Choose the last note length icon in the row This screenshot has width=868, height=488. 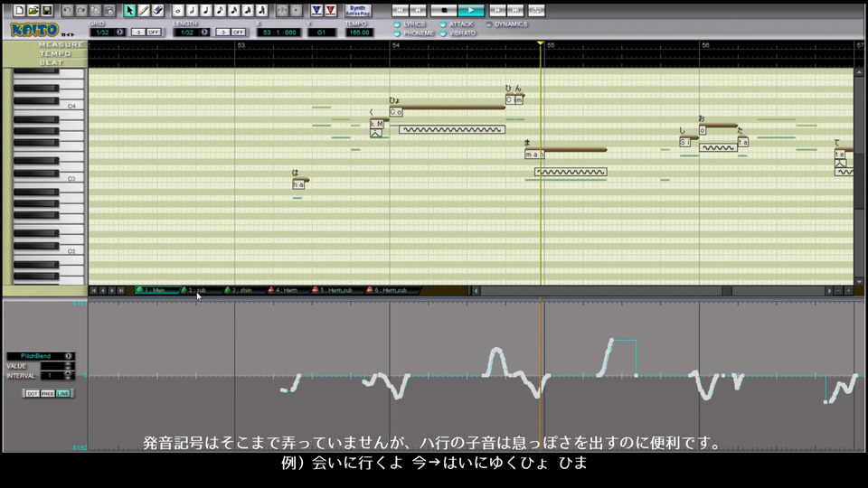262,11
